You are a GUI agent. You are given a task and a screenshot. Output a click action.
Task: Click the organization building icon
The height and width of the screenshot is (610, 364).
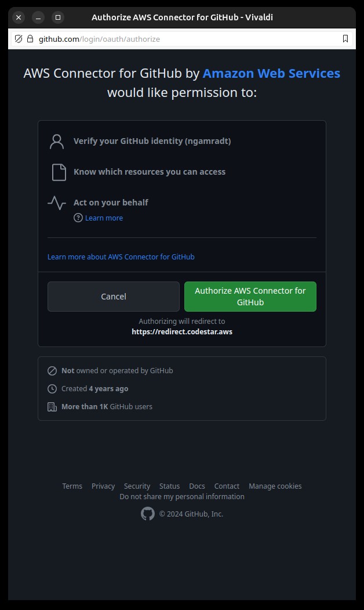point(52,407)
